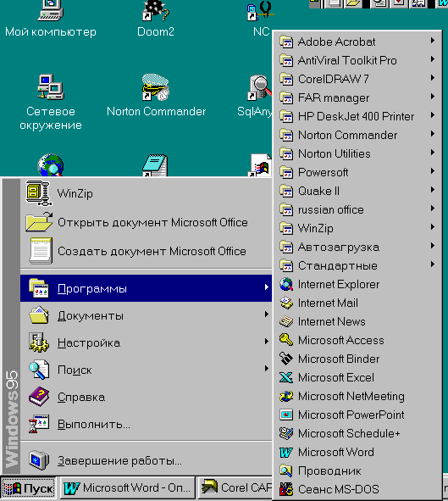Expand the Norton Utilities submenu arrow
Image resolution: width=448 pixels, height=501 pixels.
click(x=433, y=152)
